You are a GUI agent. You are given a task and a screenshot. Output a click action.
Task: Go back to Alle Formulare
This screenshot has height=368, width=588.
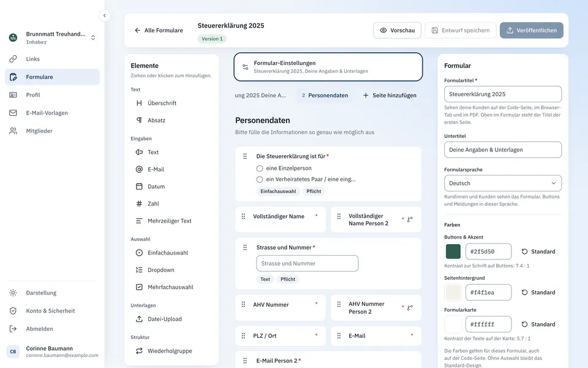coord(159,31)
